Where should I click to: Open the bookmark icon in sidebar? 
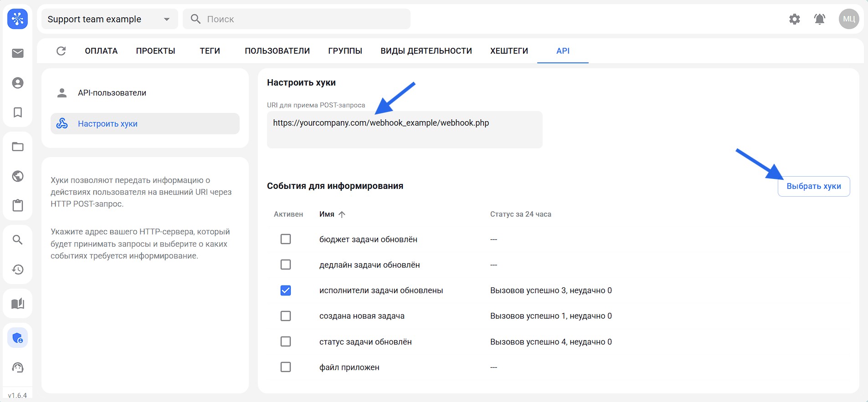coord(18,112)
